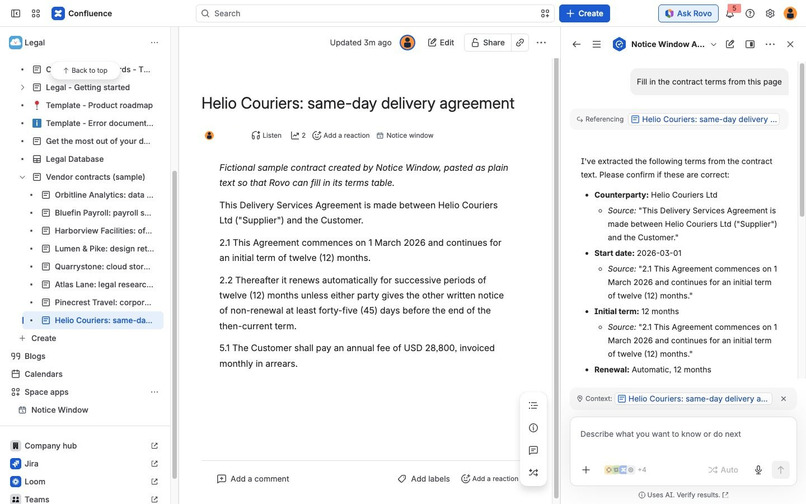Remove the Helio Couriers context chip

click(x=783, y=399)
